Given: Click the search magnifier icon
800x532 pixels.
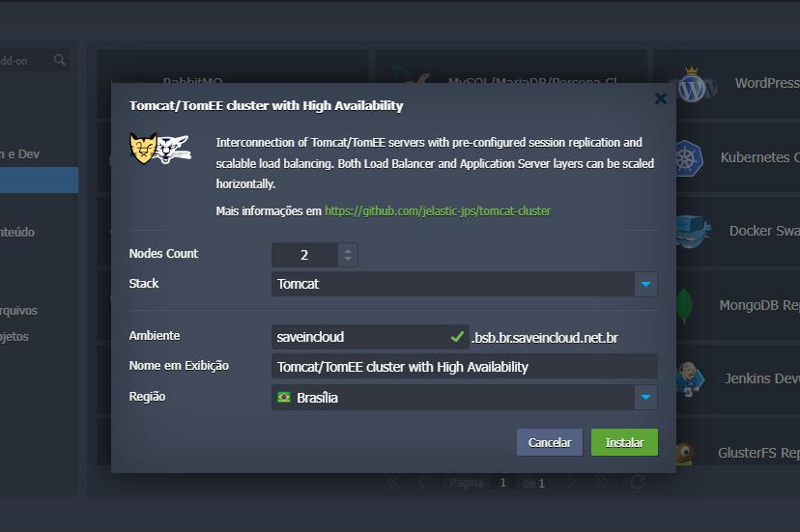Looking at the screenshot, I should pos(60,61).
